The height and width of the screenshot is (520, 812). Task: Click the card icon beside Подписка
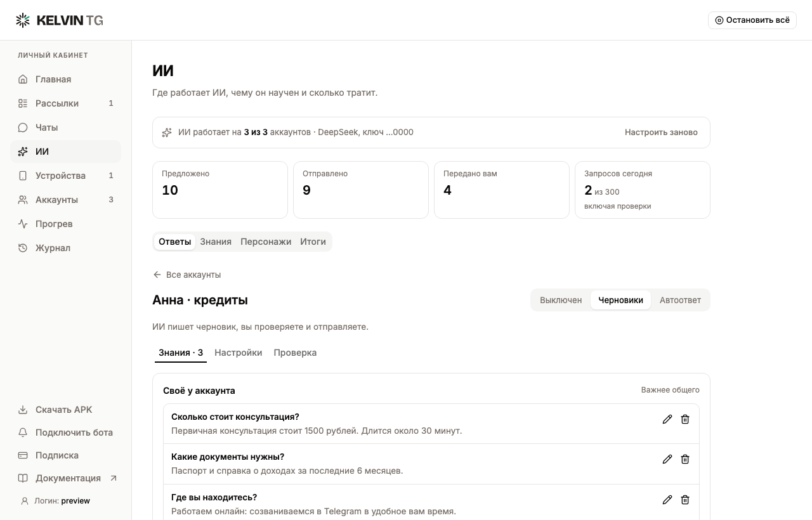(23, 455)
